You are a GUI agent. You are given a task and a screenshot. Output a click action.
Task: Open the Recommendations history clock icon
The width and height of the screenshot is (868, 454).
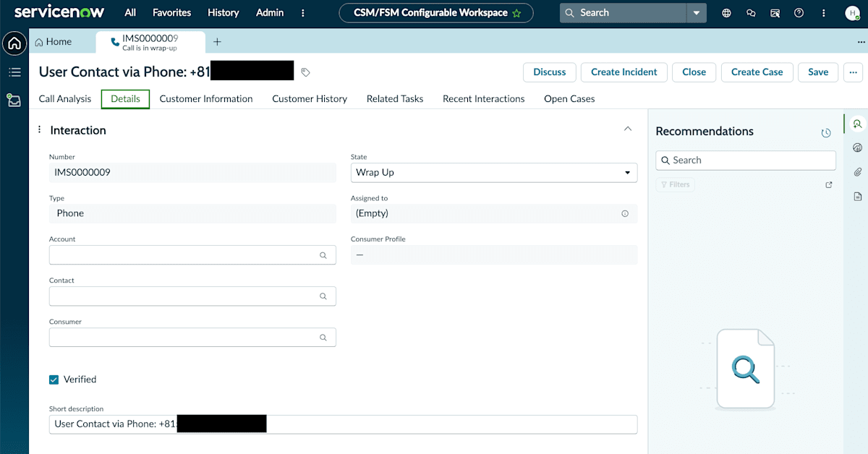pyautogui.click(x=826, y=133)
